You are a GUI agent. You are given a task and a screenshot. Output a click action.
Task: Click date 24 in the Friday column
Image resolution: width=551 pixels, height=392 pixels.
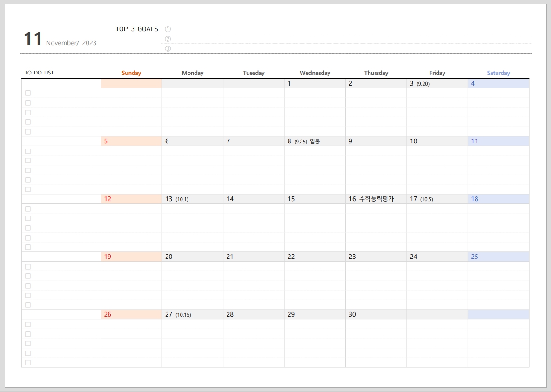(437, 257)
